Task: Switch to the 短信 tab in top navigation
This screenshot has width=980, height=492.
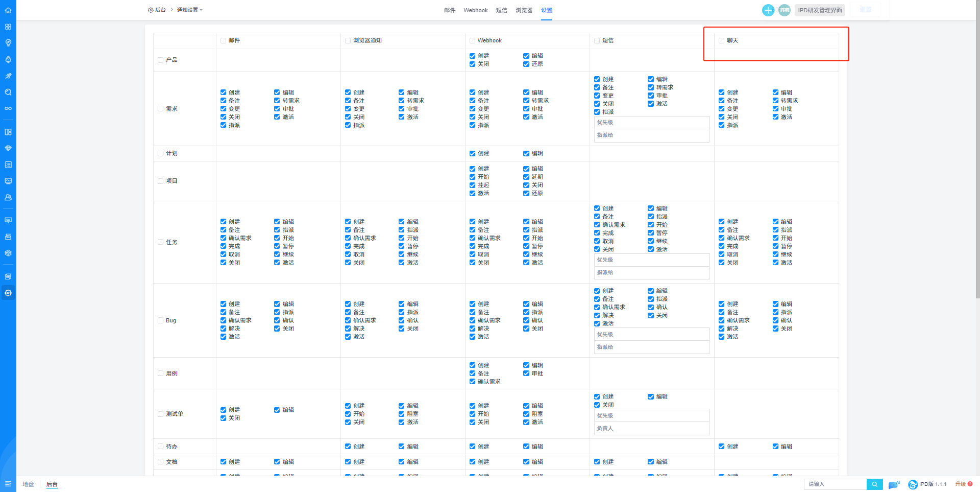Action: [x=502, y=10]
